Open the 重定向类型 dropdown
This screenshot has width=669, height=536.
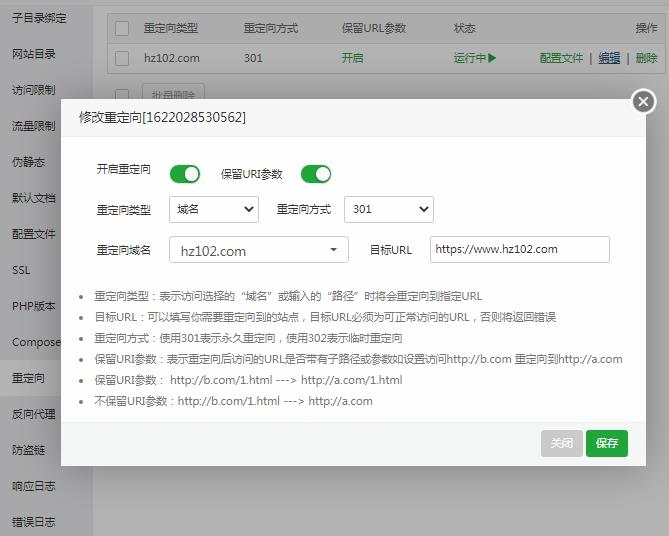coord(214,210)
